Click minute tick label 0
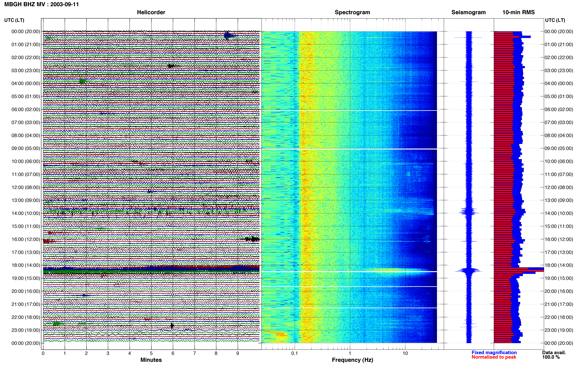This screenshot has width=588, height=368. point(43,353)
